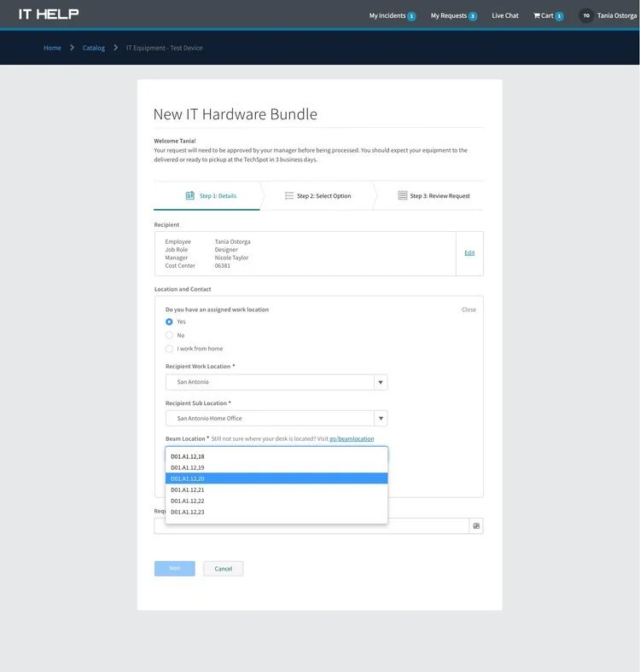640x672 pixels.
Task: Select the No radio button
Action: point(169,335)
